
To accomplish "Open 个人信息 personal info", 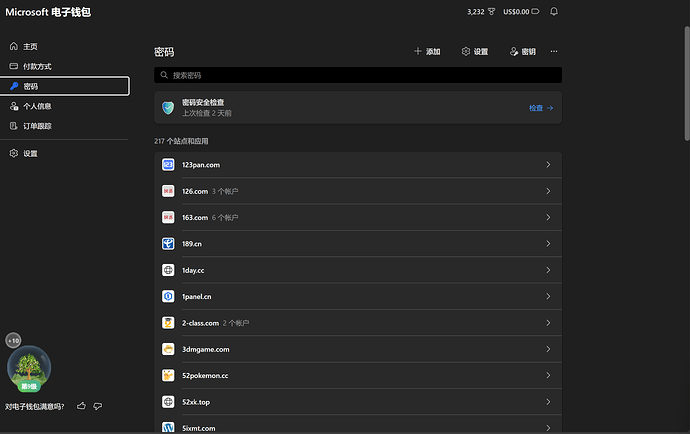I will 65,106.
